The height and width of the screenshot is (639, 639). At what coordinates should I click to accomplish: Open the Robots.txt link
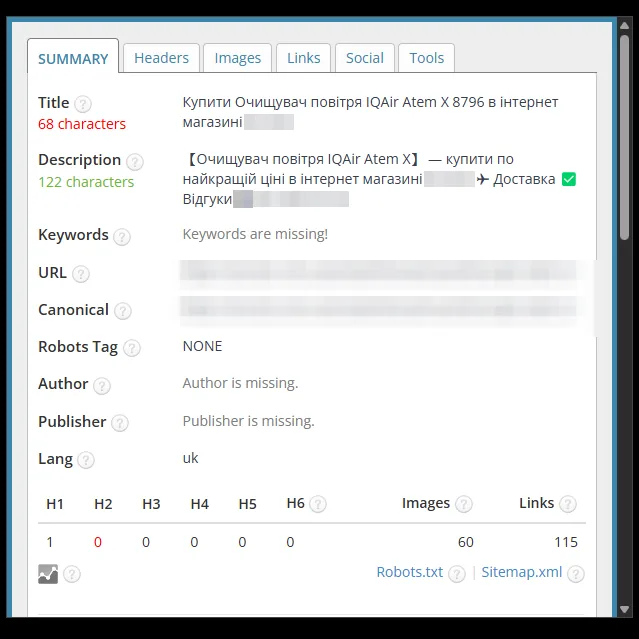coord(410,572)
